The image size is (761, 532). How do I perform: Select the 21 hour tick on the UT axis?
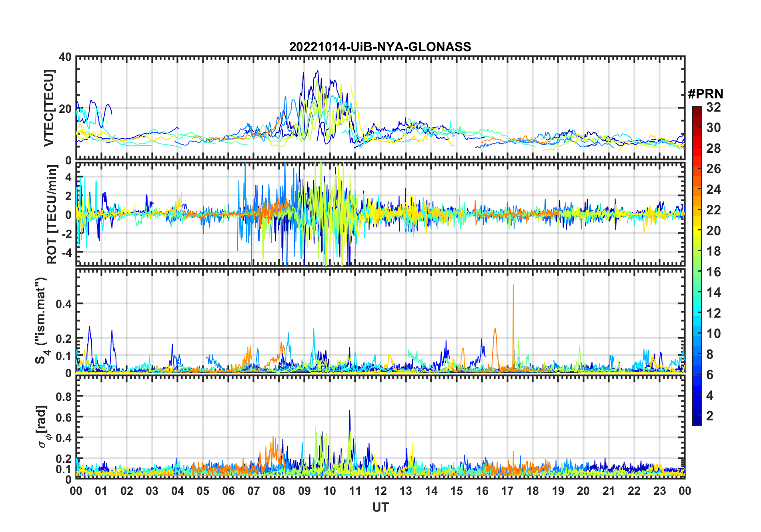(609, 491)
